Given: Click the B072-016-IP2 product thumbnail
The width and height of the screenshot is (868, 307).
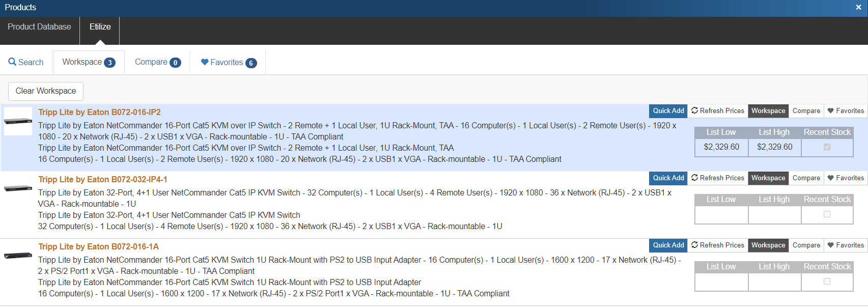Looking at the screenshot, I should pos(18,121).
